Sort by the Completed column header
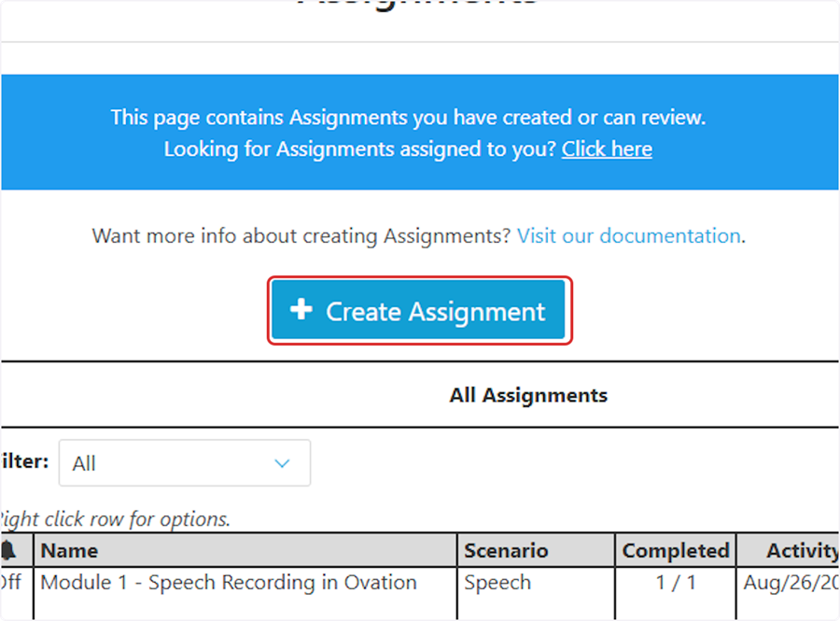Image resolution: width=840 pixels, height=621 pixels. click(676, 550)
